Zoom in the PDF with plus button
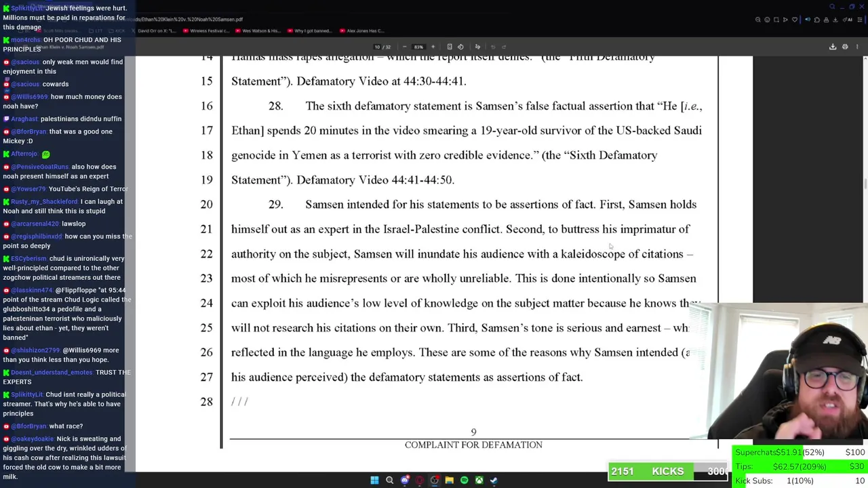 [x=433, y=47]
